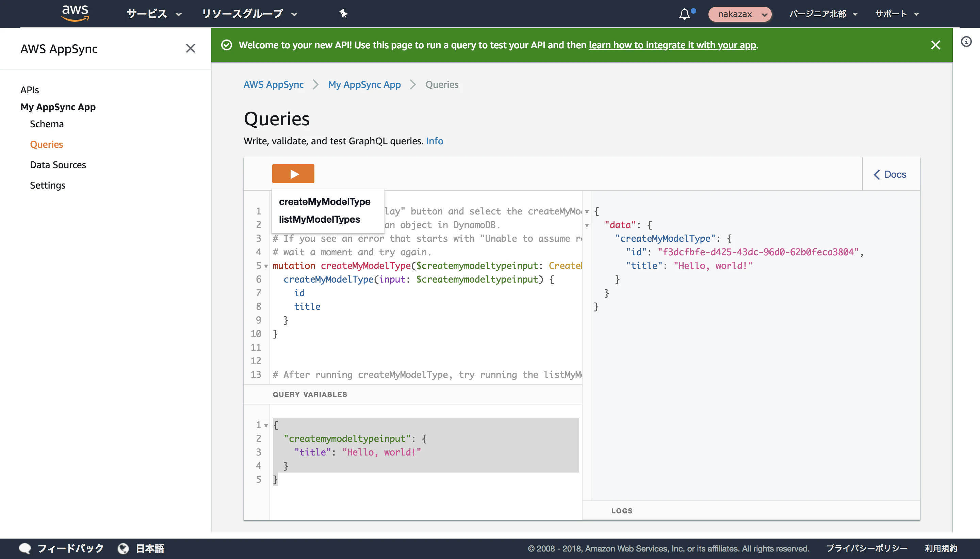The height and width of the screenshot is (559, 980).
Task: Select createMyModelType from the run menu
Action: [x=325, y=202]
